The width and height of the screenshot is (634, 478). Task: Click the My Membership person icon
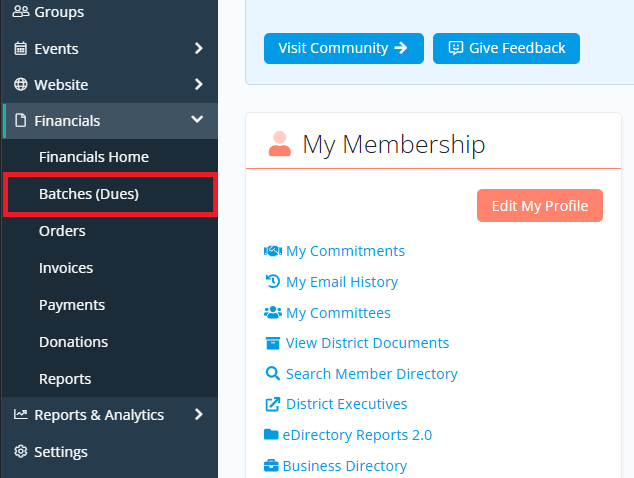click(x=279, y=144)
